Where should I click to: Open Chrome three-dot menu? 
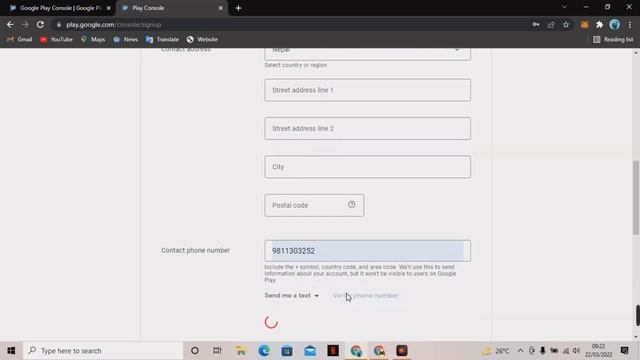(x=630, y=25)
